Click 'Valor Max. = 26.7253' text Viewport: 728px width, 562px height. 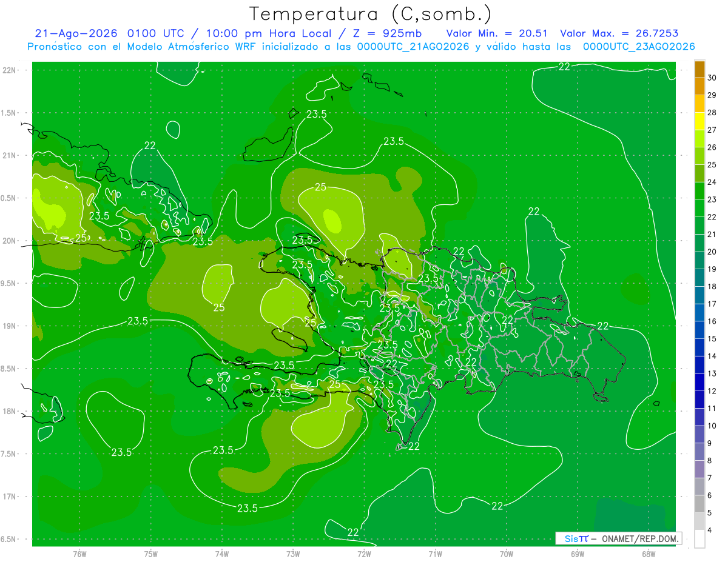[619, 33]
